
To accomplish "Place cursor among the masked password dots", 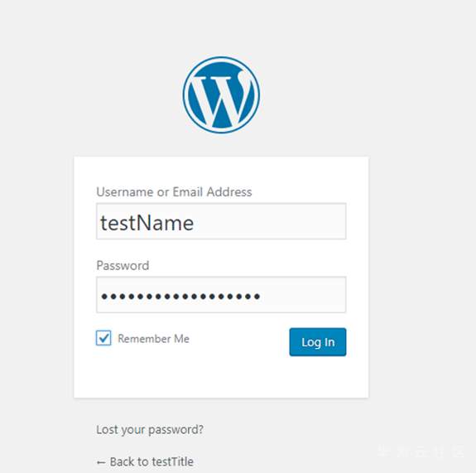I will pyautogui.click(x=180, y=296).
